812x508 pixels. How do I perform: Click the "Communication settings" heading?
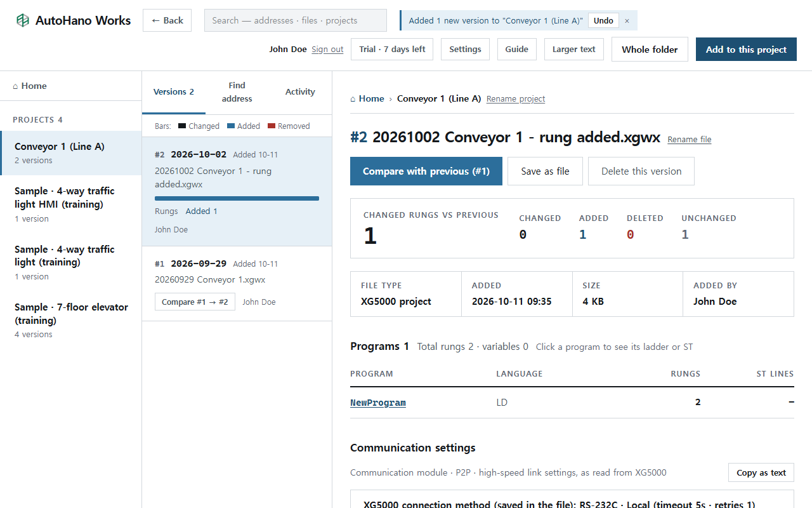click(413, 448)
